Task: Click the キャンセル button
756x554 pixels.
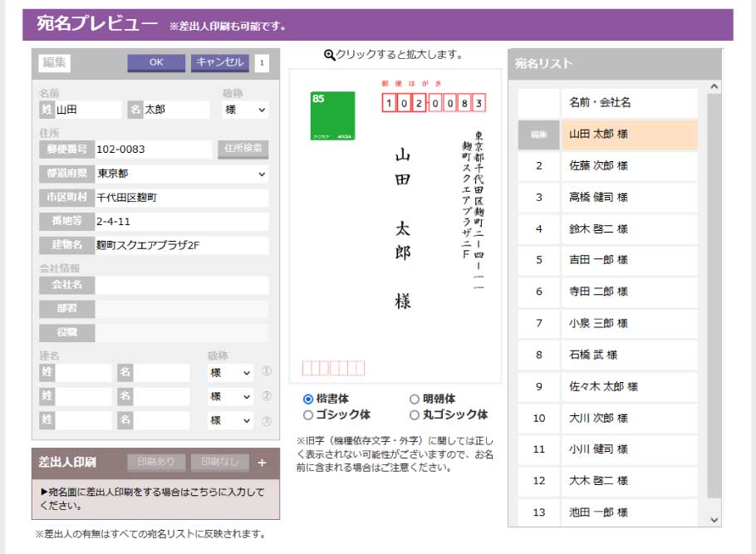Action: pos(220,62)
